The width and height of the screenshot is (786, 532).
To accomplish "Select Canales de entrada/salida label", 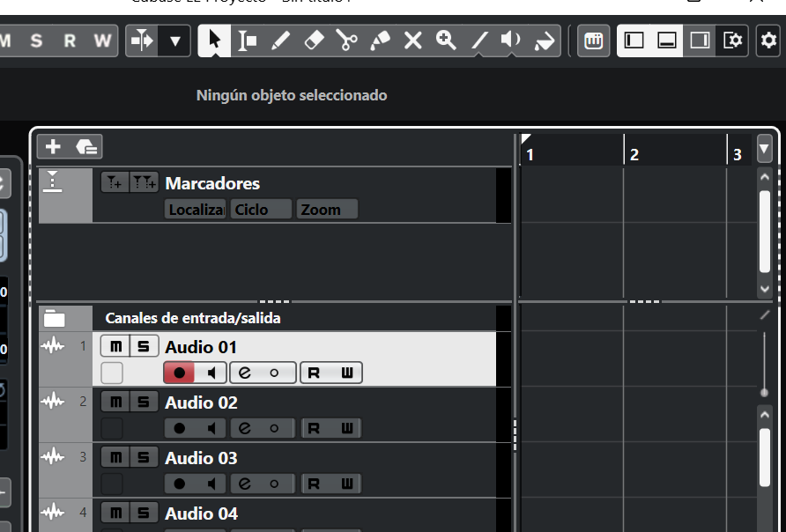I will (x=193, y=318).
